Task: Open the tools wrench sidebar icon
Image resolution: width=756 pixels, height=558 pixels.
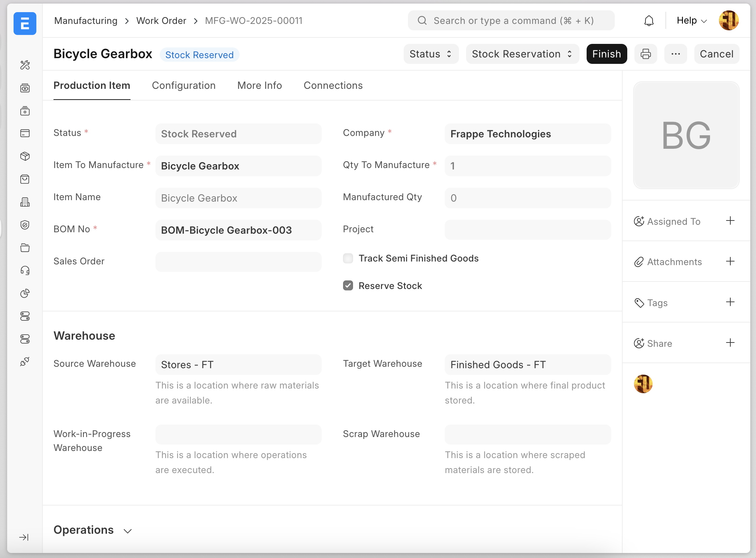Action: (x=25, y=65)
